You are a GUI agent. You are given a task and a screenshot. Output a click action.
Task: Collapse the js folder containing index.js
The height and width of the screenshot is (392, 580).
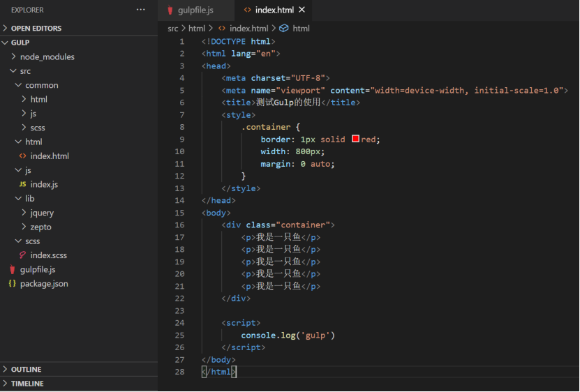(x=79, y=170)
